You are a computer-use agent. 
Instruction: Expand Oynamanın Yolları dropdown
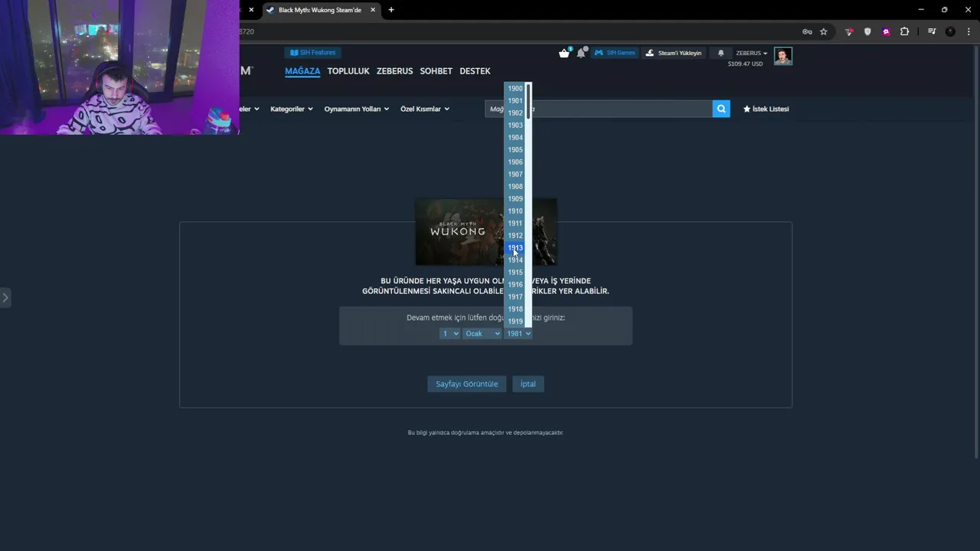[x=357, y=109]
